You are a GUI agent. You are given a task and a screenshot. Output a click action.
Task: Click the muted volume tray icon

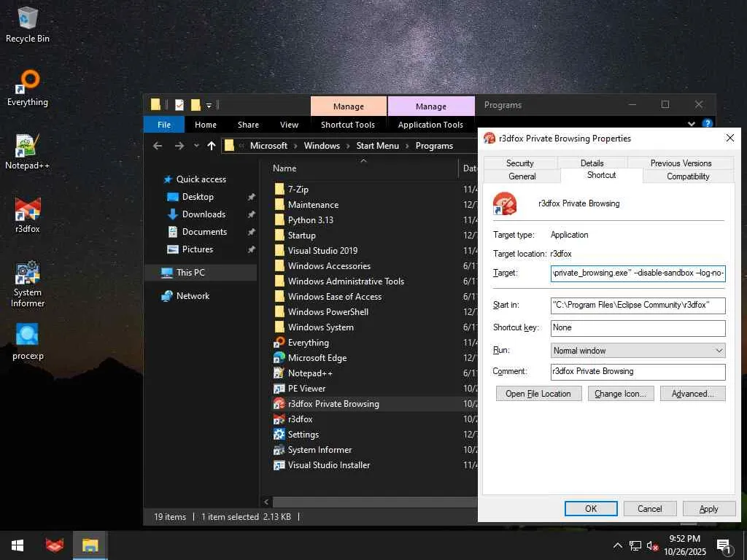(652, 545)
